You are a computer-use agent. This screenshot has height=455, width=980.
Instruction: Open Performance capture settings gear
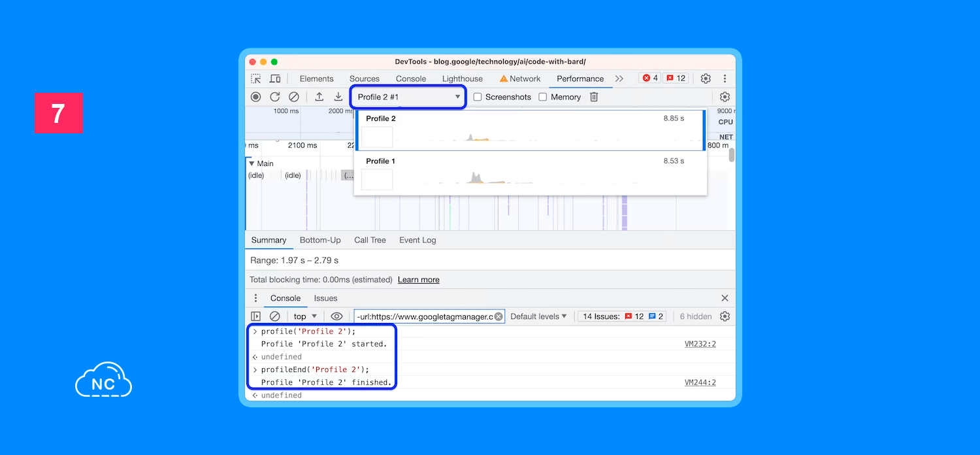tap(725, 97)
